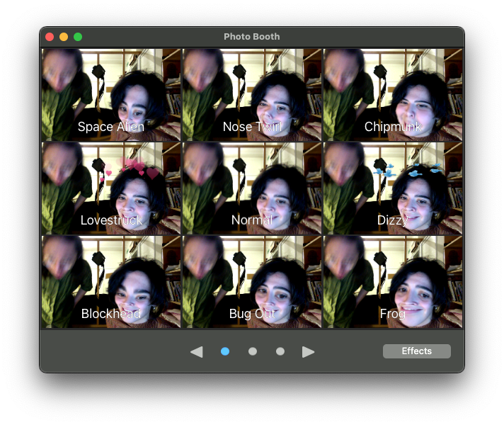Viewport: 504px width, 425px height.
Task: Select the Normal effect in the center
Action: pos(252,188)
